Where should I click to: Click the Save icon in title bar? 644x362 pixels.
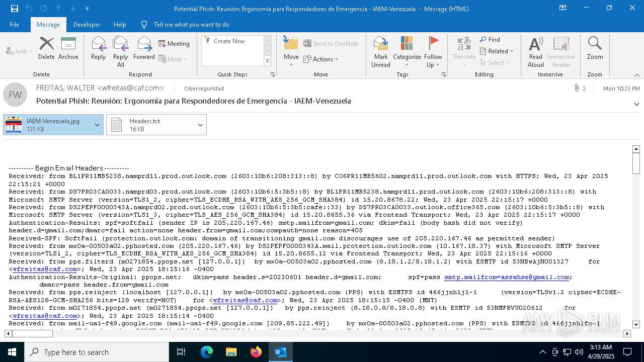[15, 9]
